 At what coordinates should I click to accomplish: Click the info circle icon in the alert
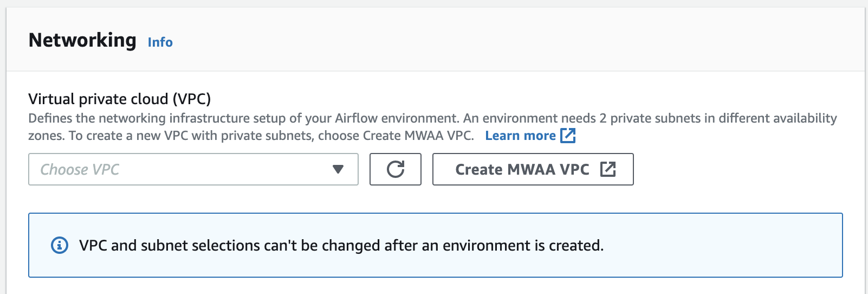click(x=60, y=245)
